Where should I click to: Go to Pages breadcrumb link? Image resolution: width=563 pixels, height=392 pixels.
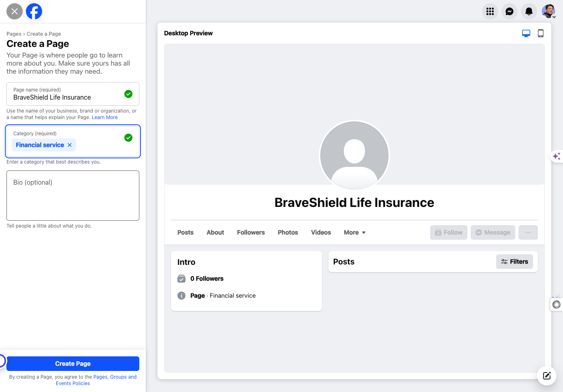pyautogui.click(x=14, y=34)
